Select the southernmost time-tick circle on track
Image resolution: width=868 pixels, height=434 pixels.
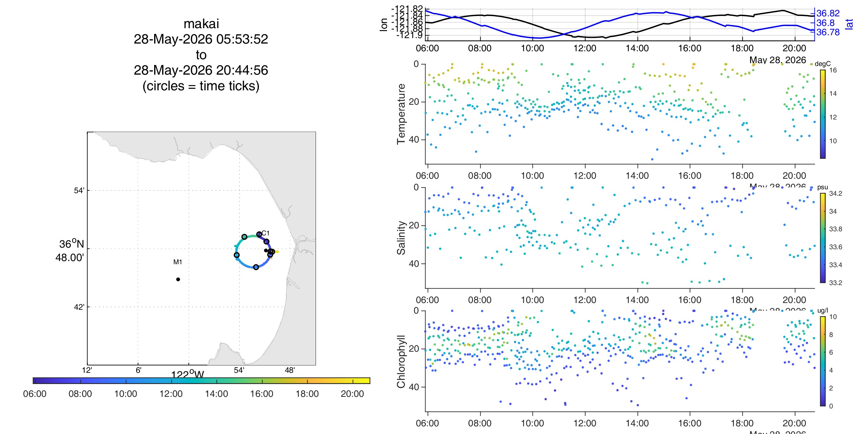tap(256, 267)
